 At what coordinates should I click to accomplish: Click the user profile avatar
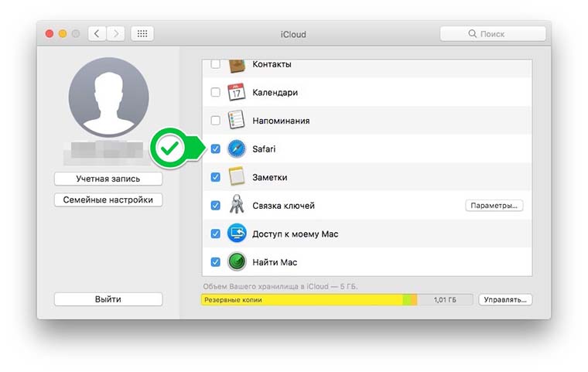tap(109, 97)
